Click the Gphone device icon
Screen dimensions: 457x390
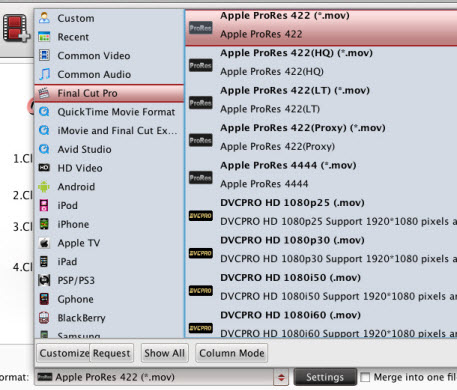tap(44, 299)
